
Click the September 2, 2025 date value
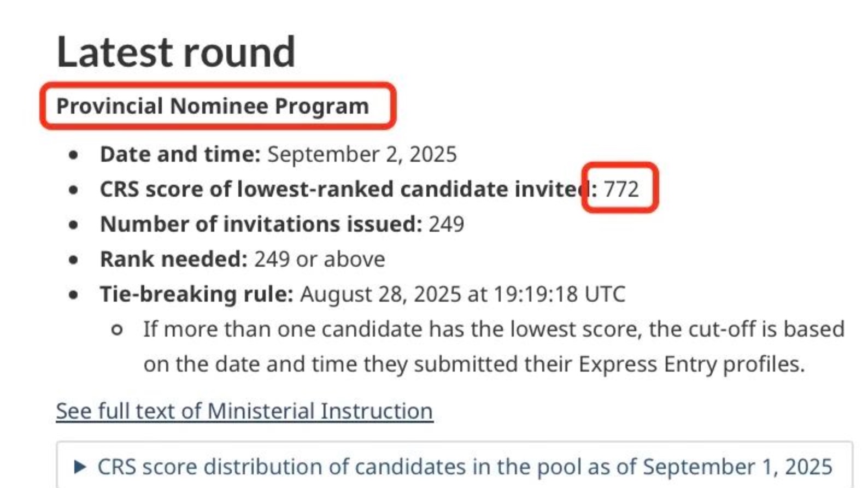click(362, 155)
